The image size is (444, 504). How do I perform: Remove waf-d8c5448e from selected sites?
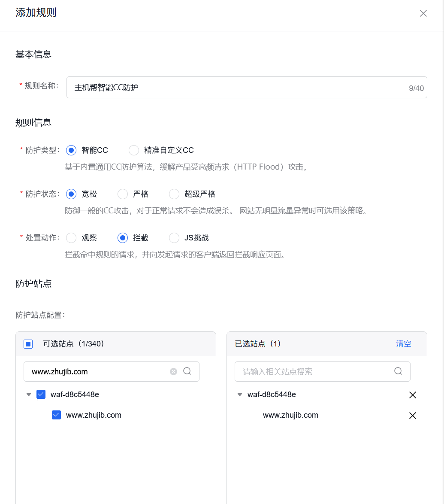click(413, 395)
